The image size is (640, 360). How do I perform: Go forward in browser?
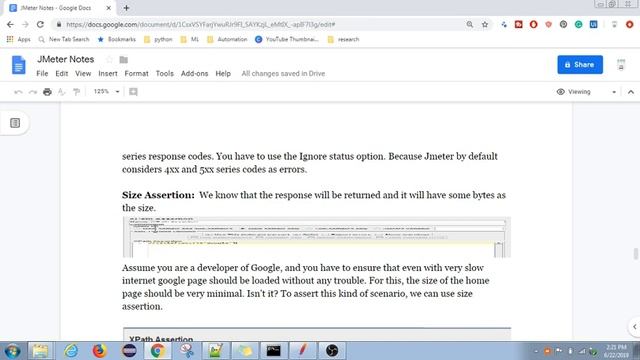25,24
